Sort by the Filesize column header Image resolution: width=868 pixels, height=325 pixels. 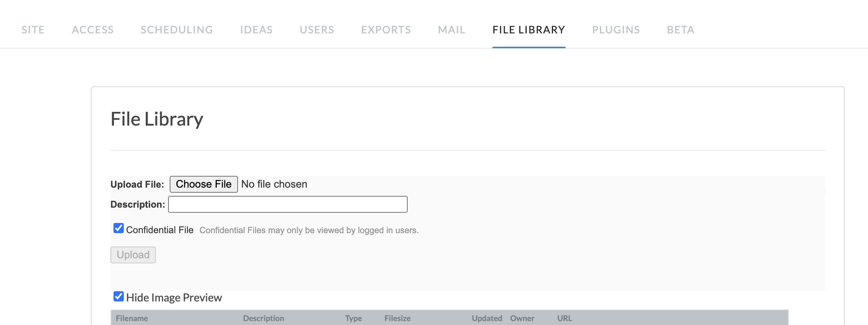(397, 318)
